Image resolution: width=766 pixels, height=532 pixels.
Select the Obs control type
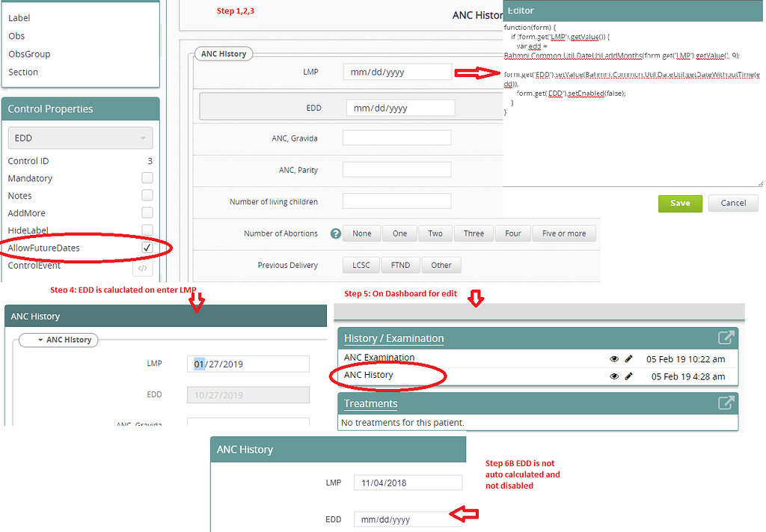[x=18, y=35]
